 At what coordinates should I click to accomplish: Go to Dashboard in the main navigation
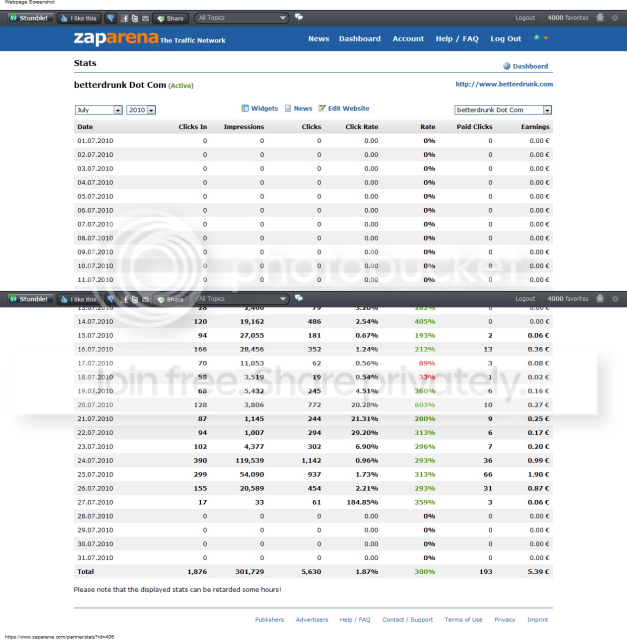tap(360, 39)
